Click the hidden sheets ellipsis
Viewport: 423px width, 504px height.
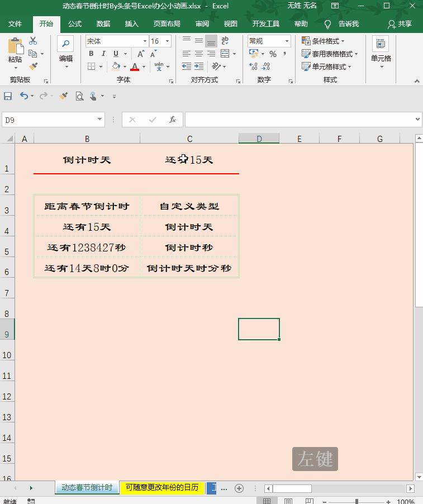click(225, 488)
